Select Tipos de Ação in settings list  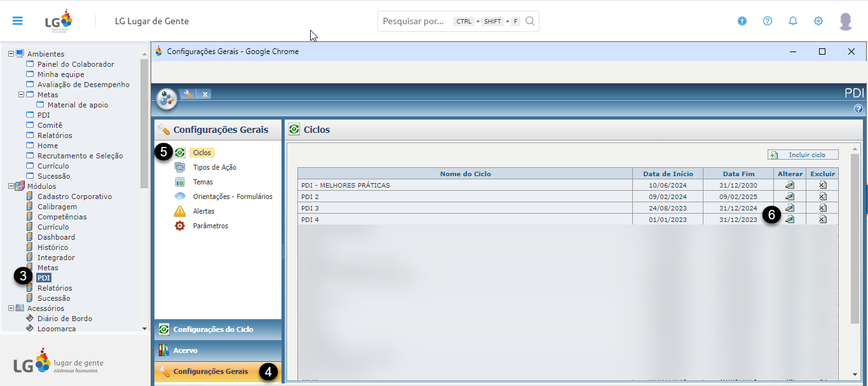click(x=214, y=167)
